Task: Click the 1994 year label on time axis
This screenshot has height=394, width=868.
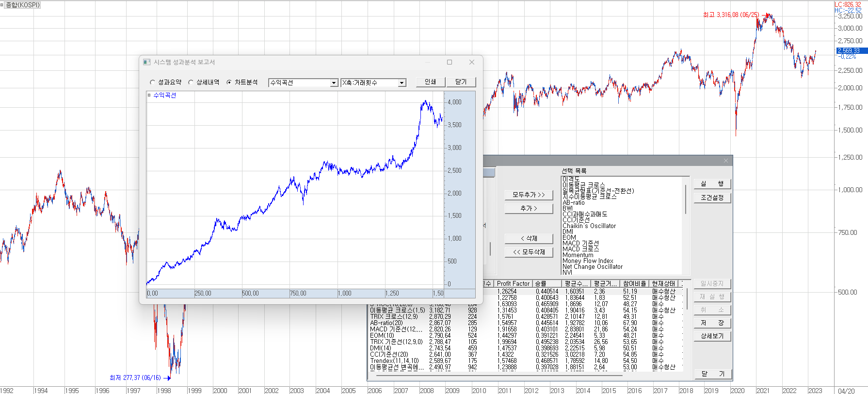Action: (41, 391)
